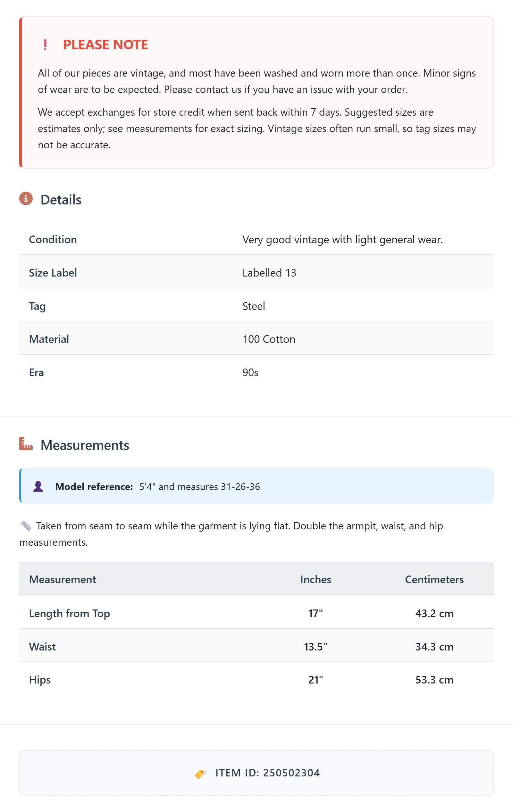
Task: Select the Details section heading
Action: point(61,200)
